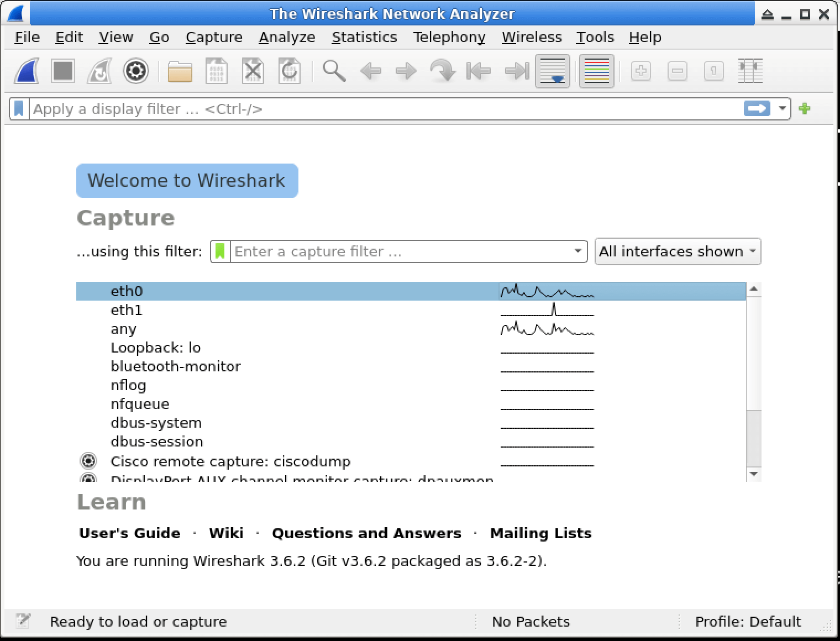Add a display filter button via plus icon
The height and width of the screenshot is (641, 840).
tap(805, 108)
